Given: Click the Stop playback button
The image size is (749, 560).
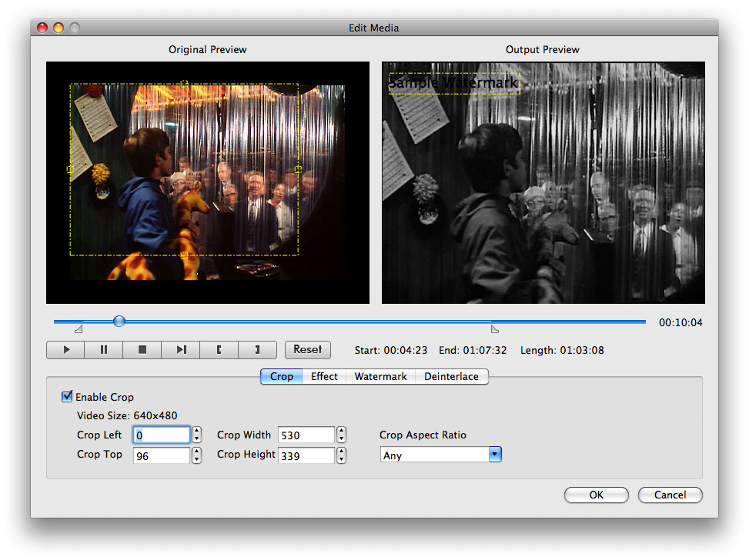Looking at the screenshot, I should (142, 350).
